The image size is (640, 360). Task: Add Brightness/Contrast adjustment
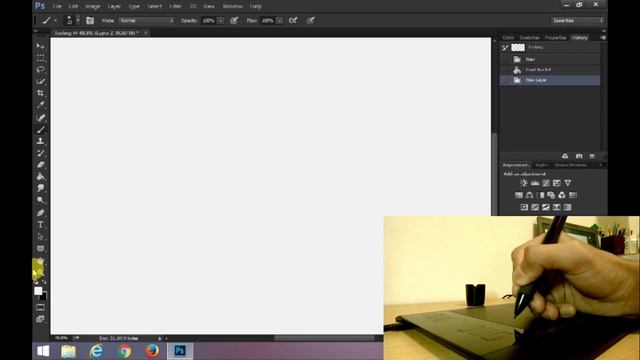click(524, 183)
